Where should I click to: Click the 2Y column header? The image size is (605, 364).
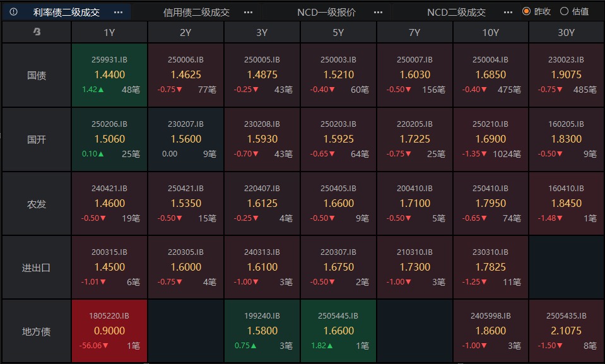click(x=185, y=32)
